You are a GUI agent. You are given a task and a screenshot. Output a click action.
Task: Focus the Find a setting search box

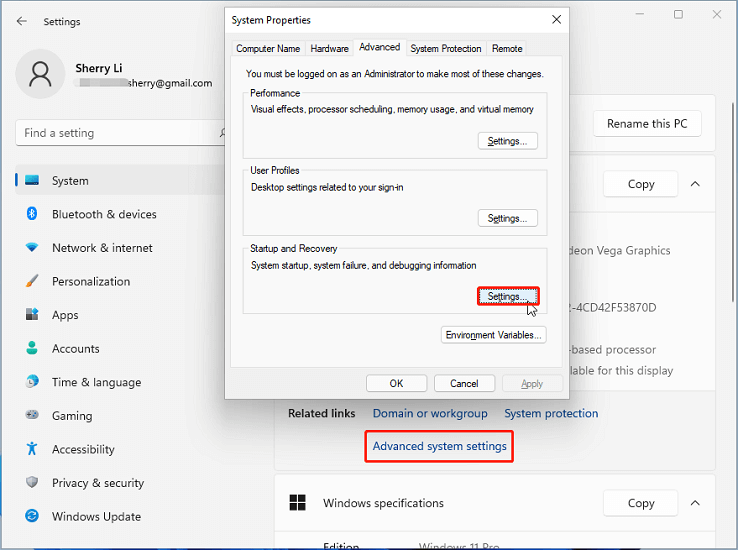(x=120, y=133)
